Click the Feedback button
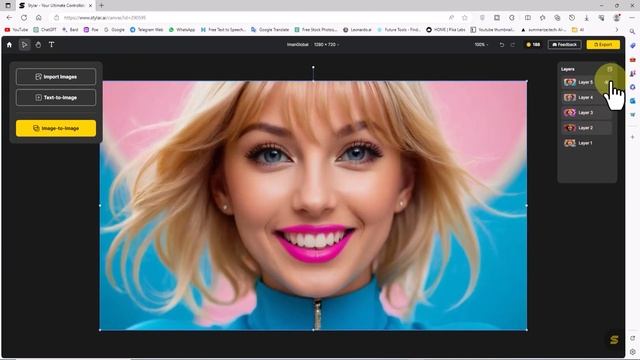Image resolution: width=640 pixels, height=360 pixels. (564, 44)
